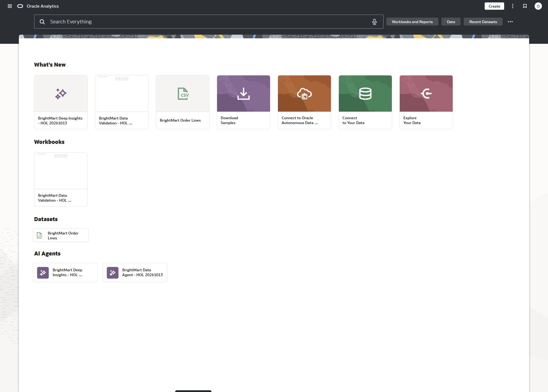Image resolution: width=548 pixels, height=392 pixels.
Task: Click the 'Oracle Analytics' title text
Action: tap(43, 6)
